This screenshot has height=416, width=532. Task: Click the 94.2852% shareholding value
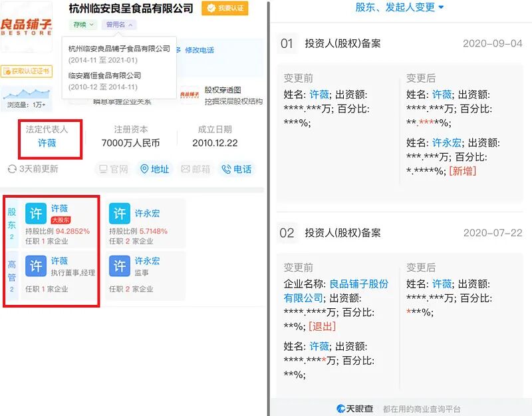(x=72, y=231)
